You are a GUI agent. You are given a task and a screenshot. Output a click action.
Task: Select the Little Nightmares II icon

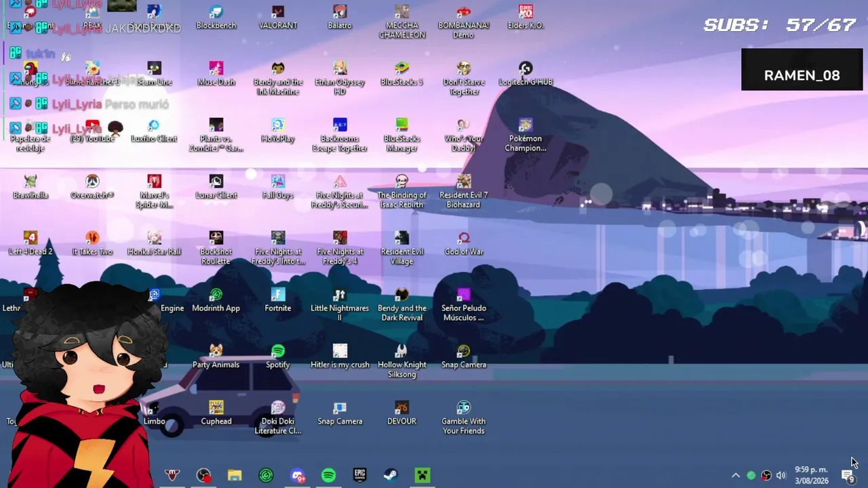(x=340, y=304)
